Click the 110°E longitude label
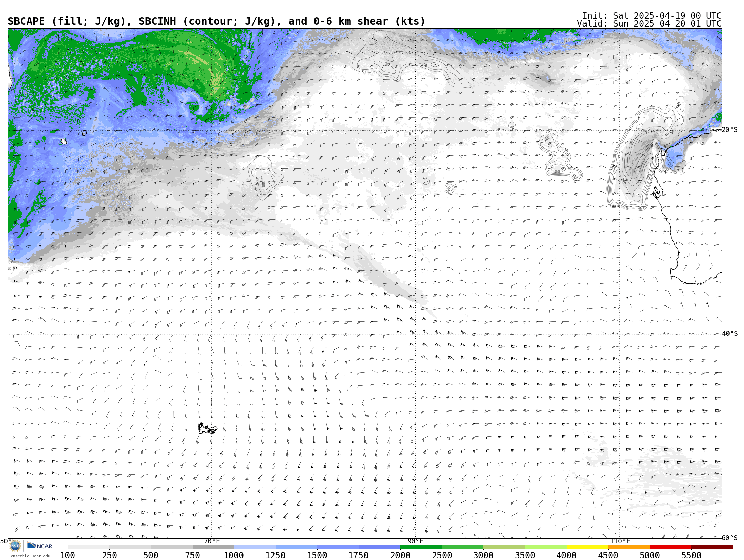 tap(620, 541)
